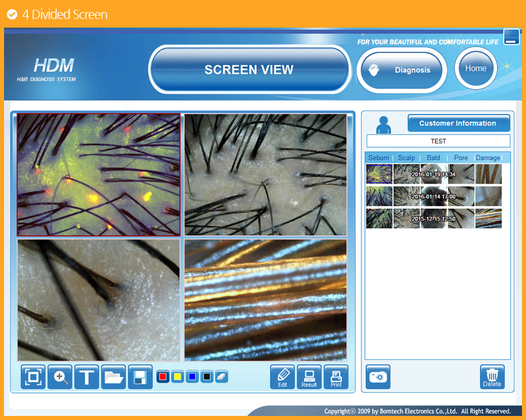Print the current images
The image size is (526, 420).
click(x=336, y=377)
